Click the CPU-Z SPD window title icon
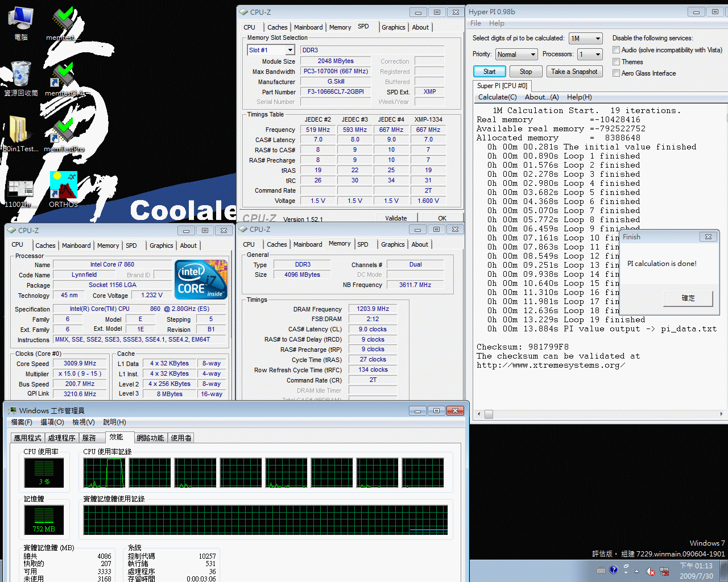Screen dimensions: 728x582 [x=243, y=12]
